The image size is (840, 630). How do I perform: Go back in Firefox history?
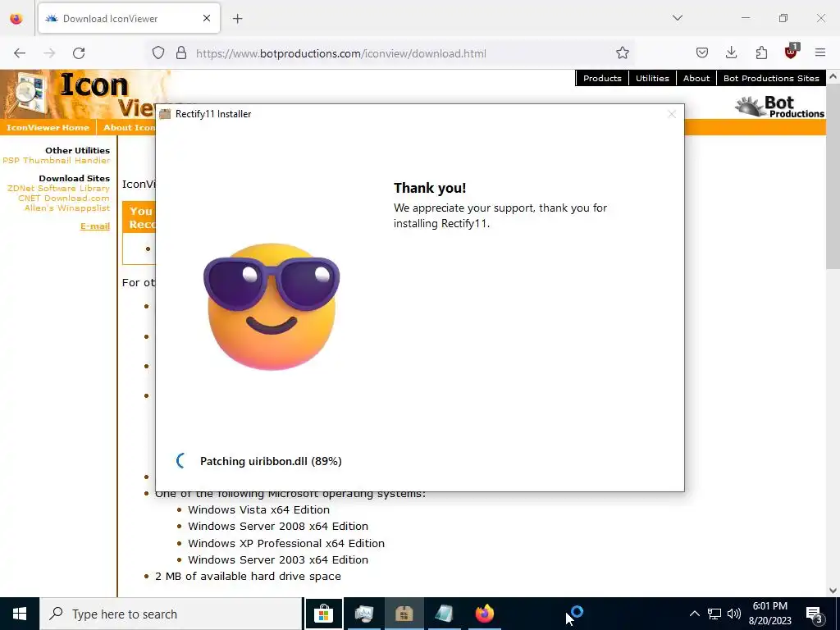click(20, 53)
